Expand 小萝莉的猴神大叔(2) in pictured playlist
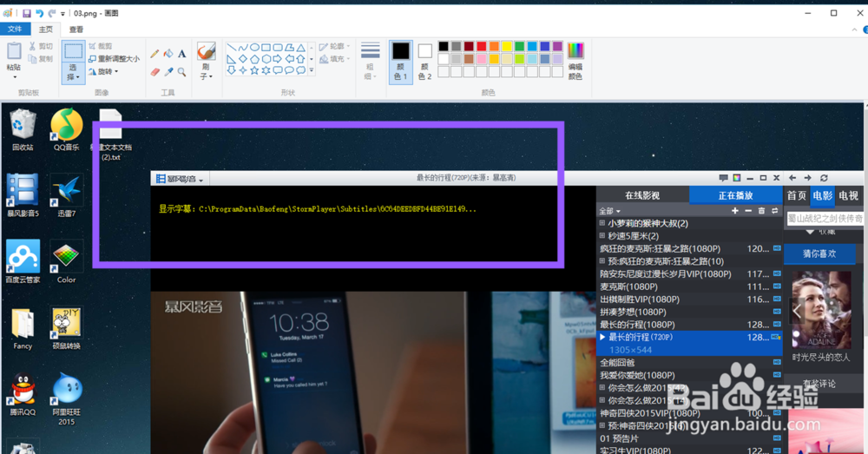The width and height of the screenshot is (868, 454). click(602, 223)
